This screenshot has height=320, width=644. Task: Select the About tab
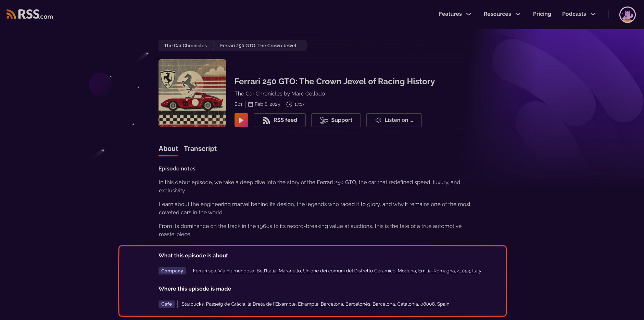(168, 149)
